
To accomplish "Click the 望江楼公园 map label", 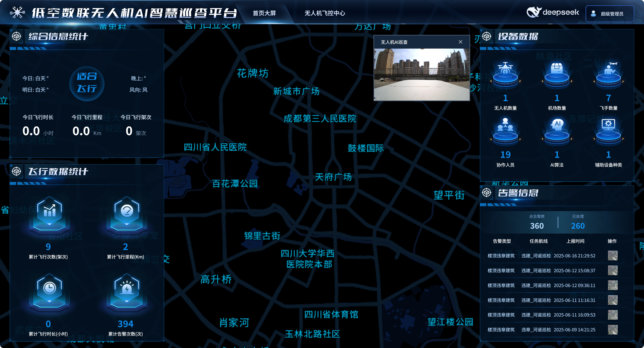I will 450,322.
